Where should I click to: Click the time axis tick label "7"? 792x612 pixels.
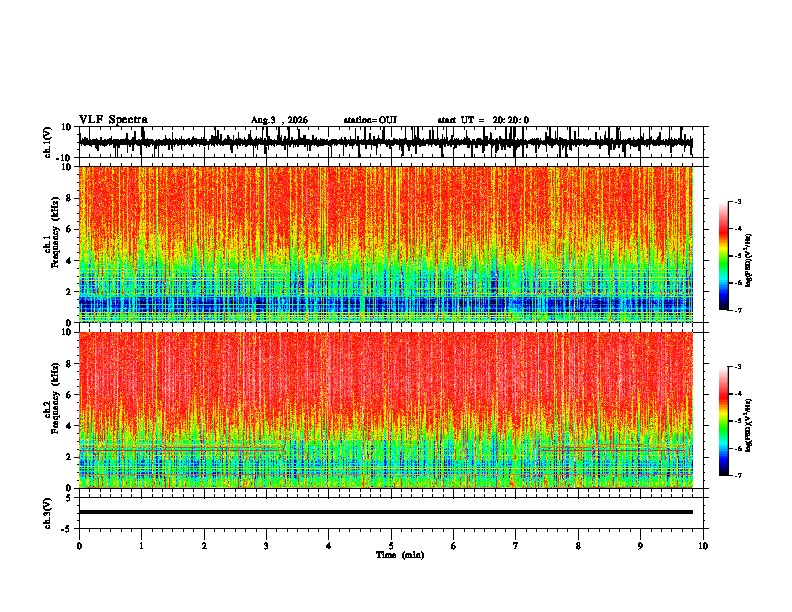point(516,546)
